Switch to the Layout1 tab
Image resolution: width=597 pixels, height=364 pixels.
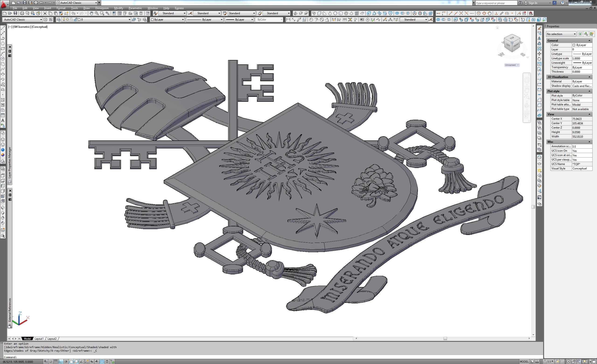click(39, 339)
